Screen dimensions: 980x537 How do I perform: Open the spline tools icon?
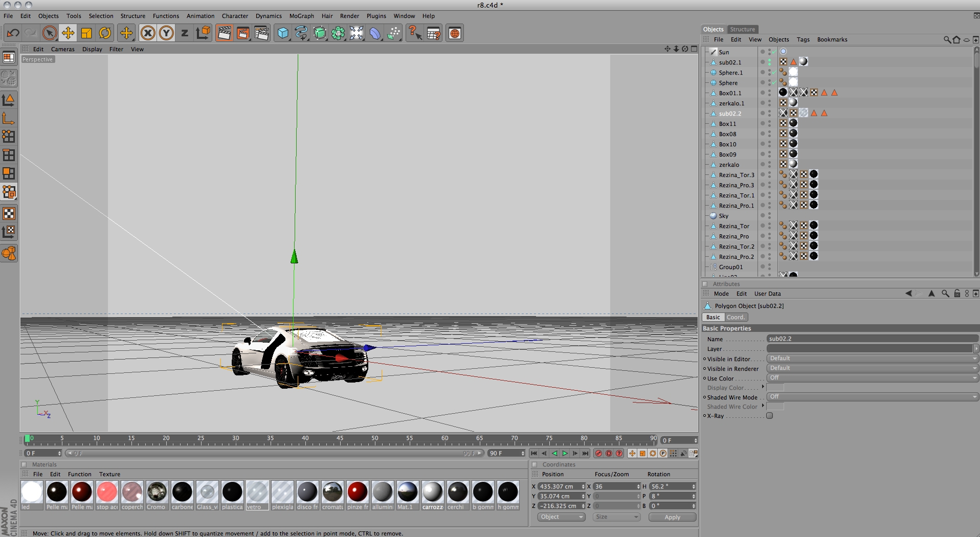[301, 33]
